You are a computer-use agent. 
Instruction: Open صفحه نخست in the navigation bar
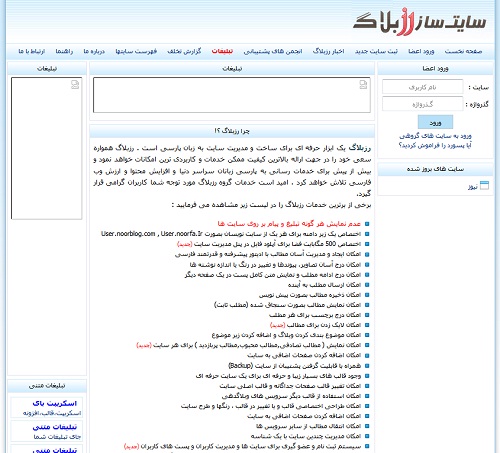pos(463,51)
